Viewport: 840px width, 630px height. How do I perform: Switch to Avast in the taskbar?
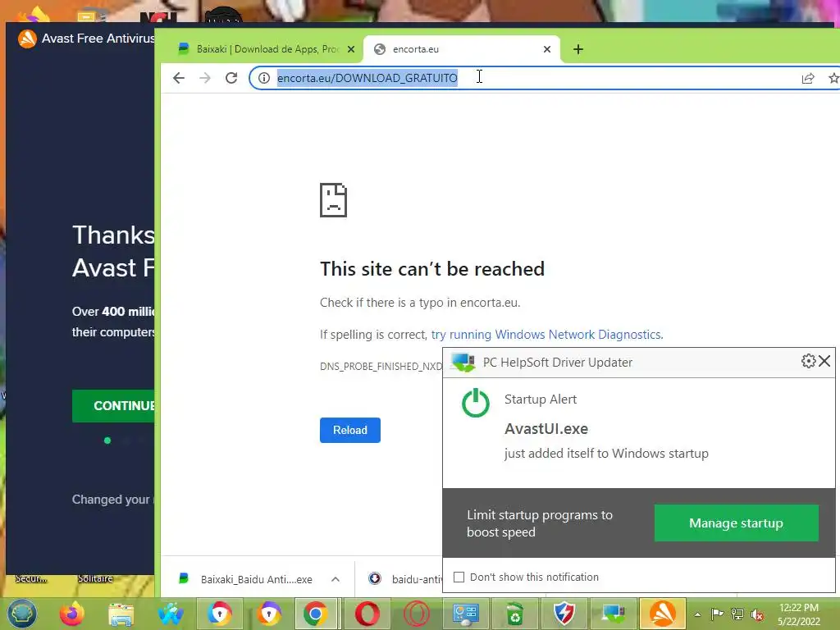pos(663,614)
